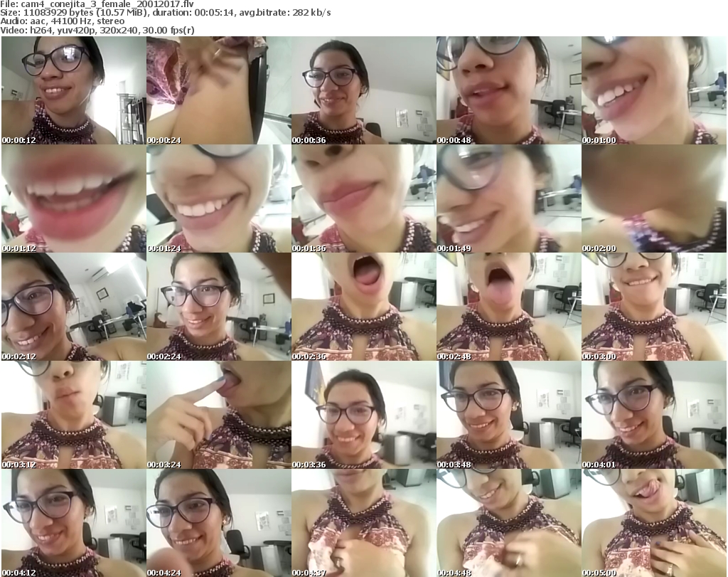Open the thumbnail stamped 00:00:36
This screenshot has width=728, height=577.
364,90
